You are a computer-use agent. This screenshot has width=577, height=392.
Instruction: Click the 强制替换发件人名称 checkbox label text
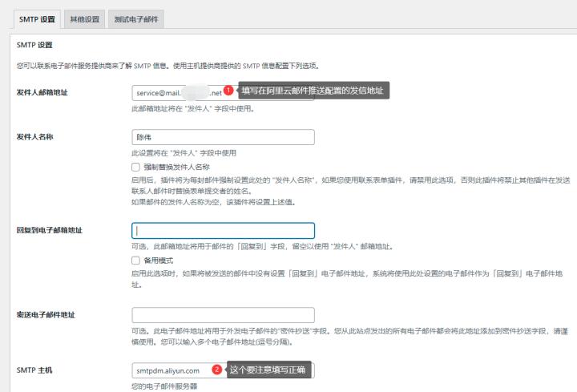176,167
